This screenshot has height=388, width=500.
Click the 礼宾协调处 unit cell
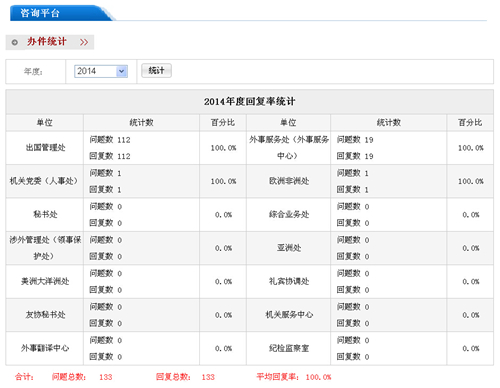click(289, 282)
